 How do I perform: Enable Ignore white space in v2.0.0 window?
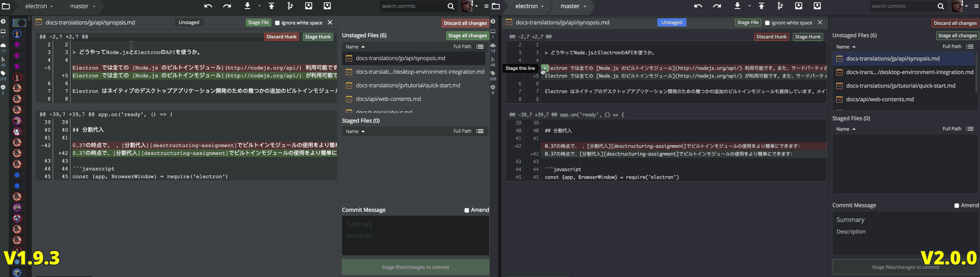767,23
